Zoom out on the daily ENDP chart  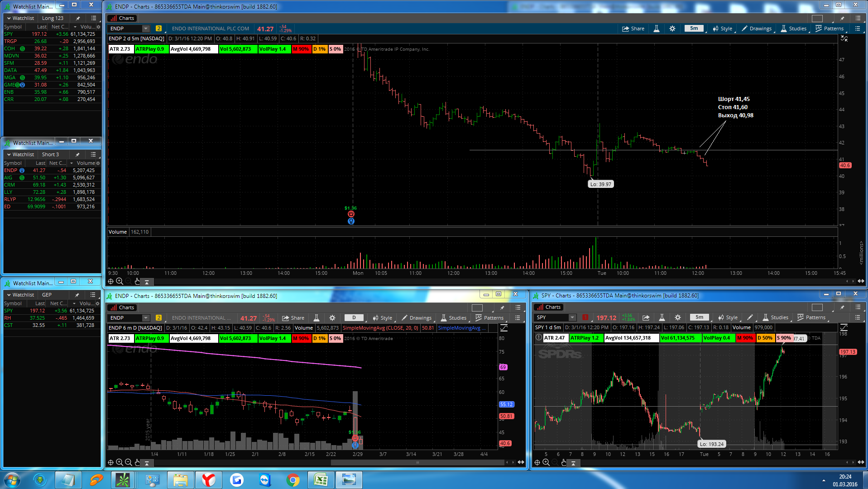pos(129,462)
